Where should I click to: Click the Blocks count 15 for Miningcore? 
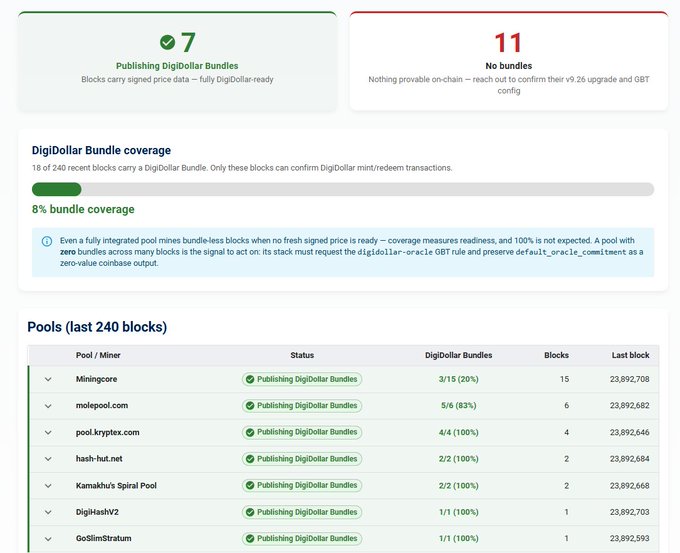[x=564, y=379]
